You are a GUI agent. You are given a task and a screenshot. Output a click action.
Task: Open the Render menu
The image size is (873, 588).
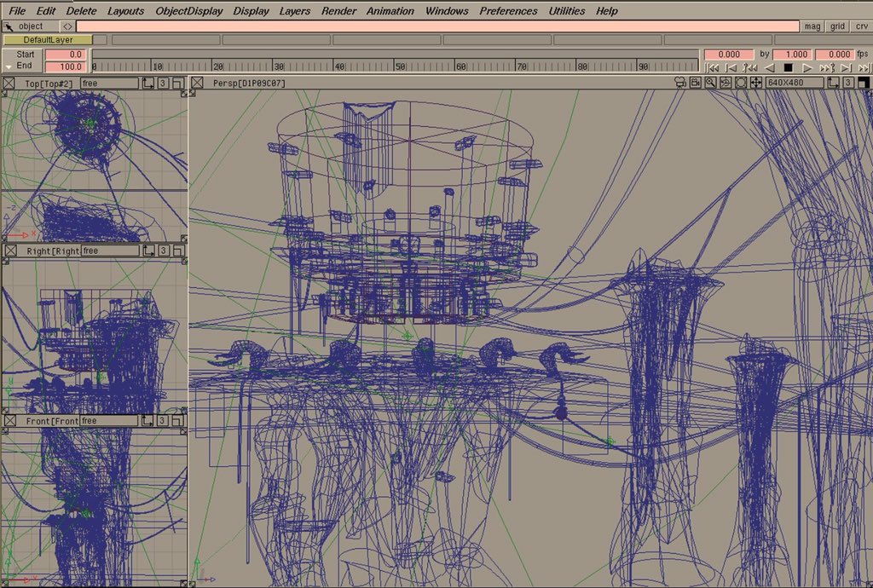338,11
